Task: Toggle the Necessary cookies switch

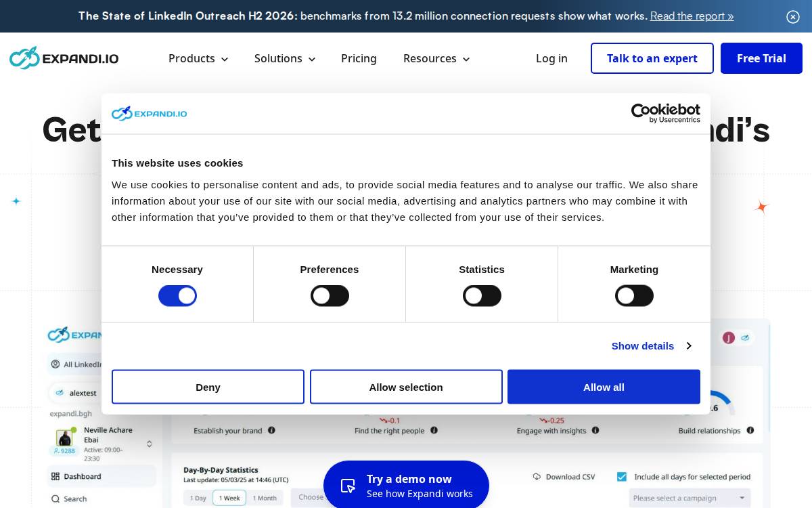Action: 177,296
